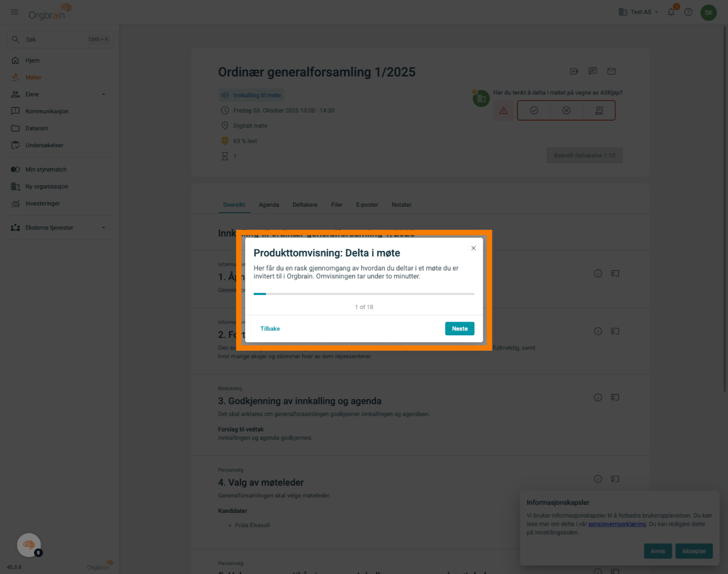Select the checkmark to accept attendance

point(534,111)
